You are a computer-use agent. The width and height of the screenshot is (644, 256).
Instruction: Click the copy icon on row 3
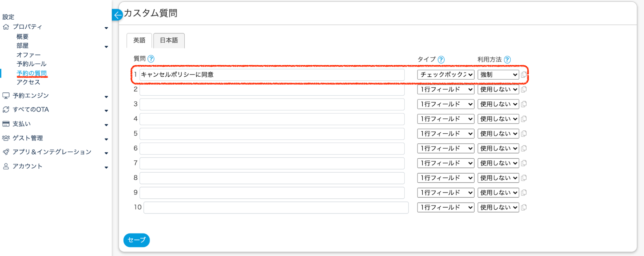pos(524,104)
